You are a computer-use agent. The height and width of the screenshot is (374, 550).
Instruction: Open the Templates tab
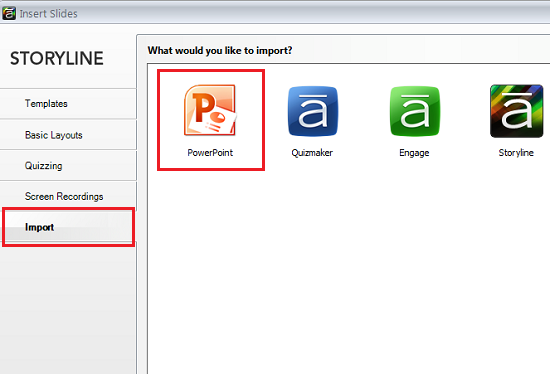[68, 103]
